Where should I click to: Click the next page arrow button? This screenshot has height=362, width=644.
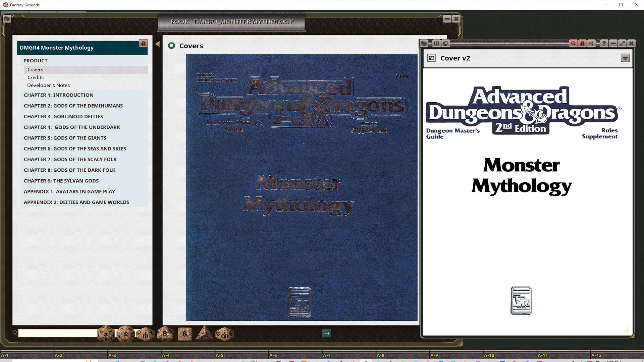point(326,333)
